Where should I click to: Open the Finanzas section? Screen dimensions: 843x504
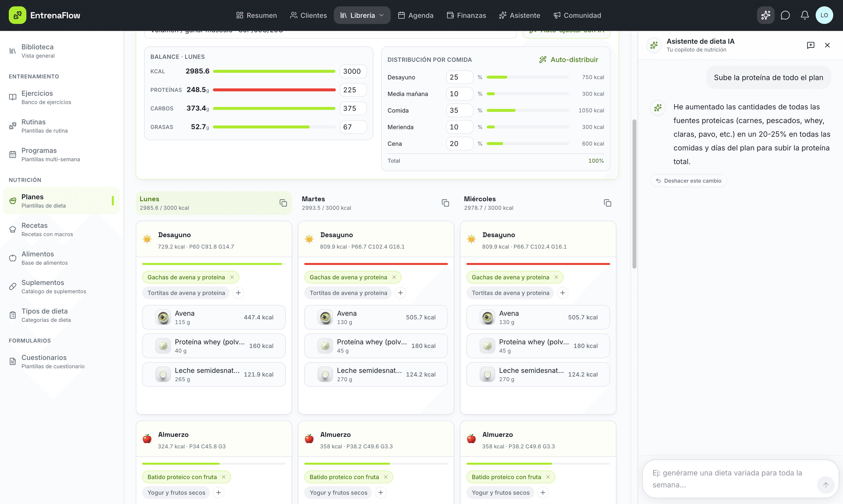click(x=467, y=15)
